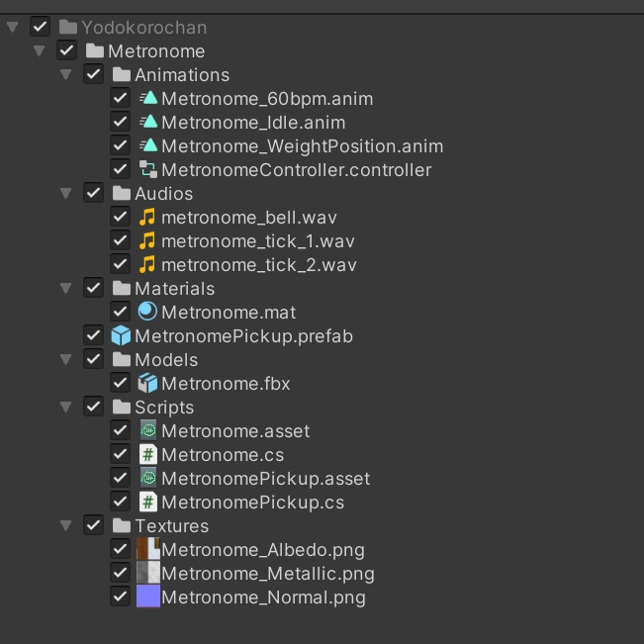The image size is (644, 644).
Task: Click the Metronome_Normal.png blue texture swatch
Action: [x=148, y=598]
